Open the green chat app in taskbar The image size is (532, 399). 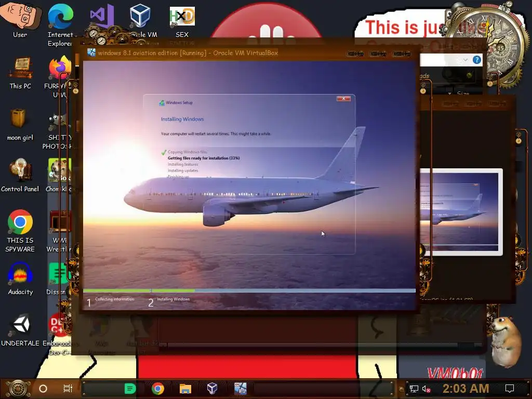click(130, 389)
